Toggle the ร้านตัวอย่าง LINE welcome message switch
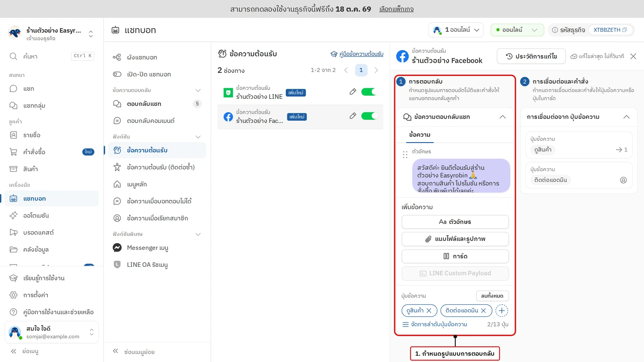 [x=369, y=92]
